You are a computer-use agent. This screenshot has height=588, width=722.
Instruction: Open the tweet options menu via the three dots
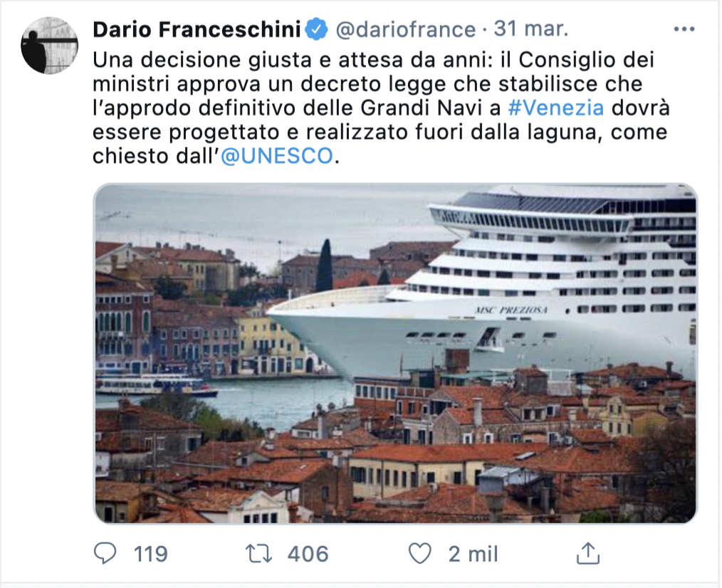point(684,28)
